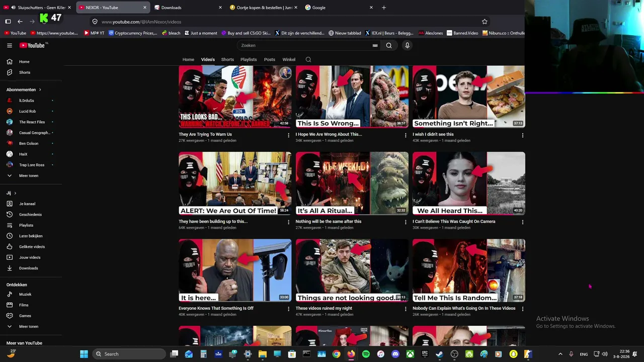Open Google Chrome from the taskbar

click(336, 354)
